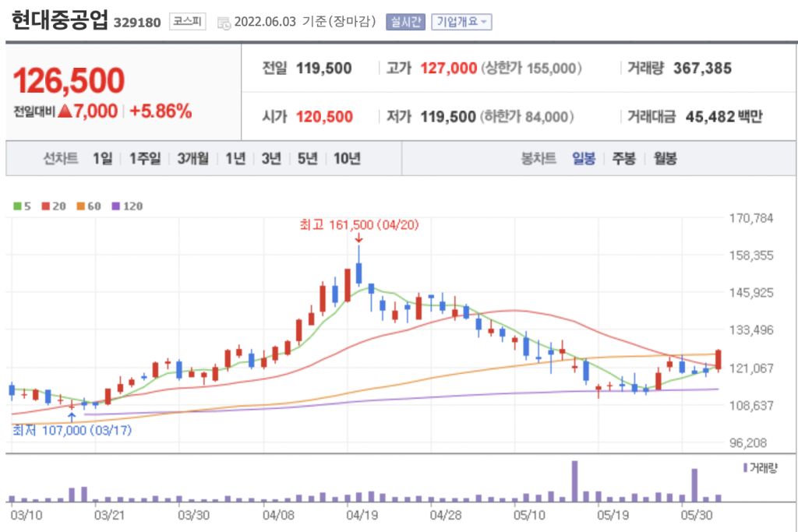Click the tallest volume bar near 05/19
This screenshot has width=798, height=532.
(x=574, y=481)
